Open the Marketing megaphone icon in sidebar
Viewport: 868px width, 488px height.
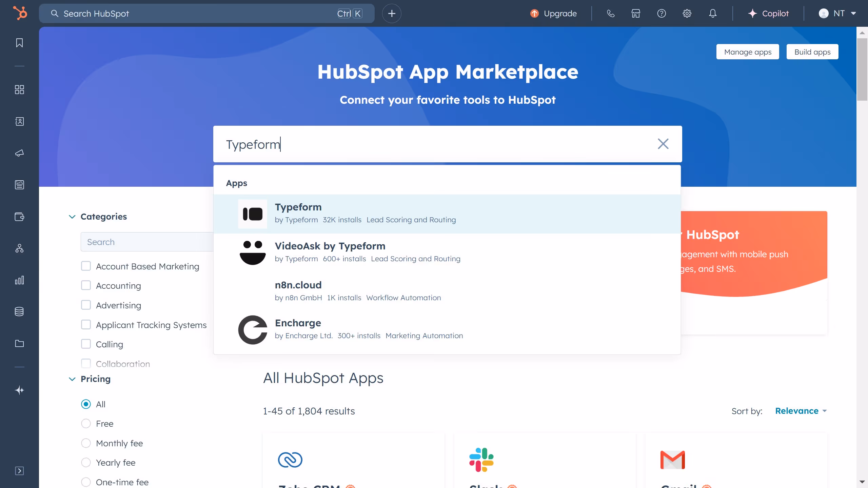[19, 153]
